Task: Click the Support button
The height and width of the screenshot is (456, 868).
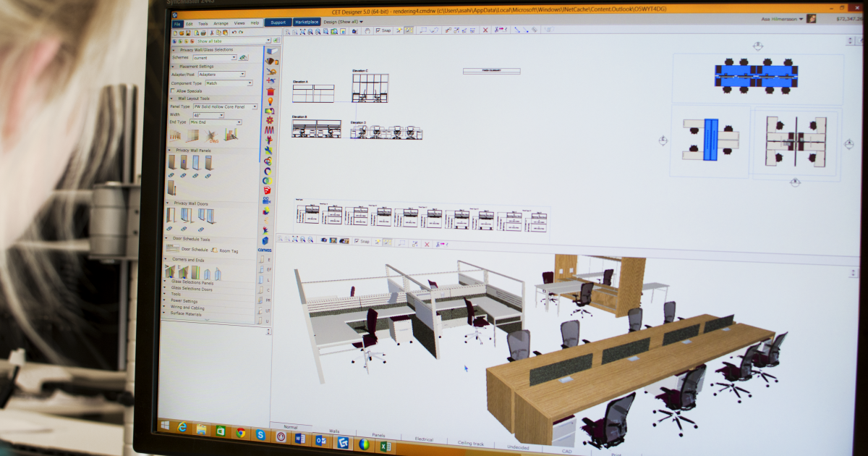Action: point(278,22)
